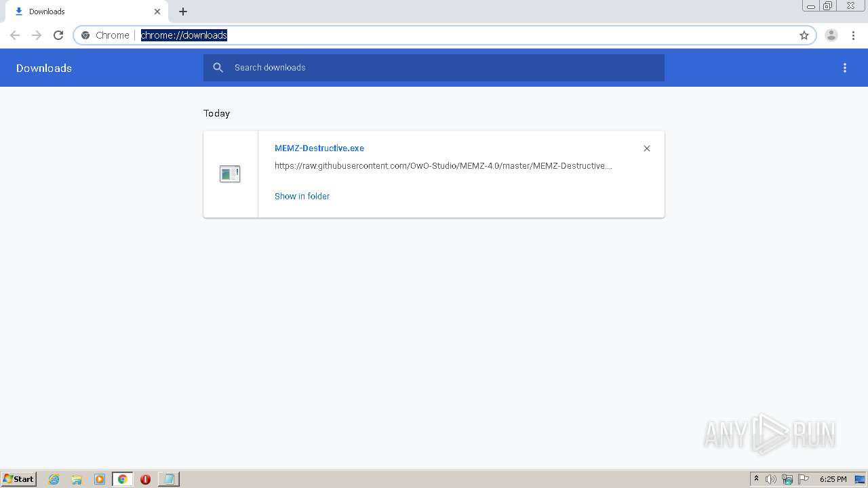Close the Downloads tab
Screen dimensions: 868x488
click(157, 12)
